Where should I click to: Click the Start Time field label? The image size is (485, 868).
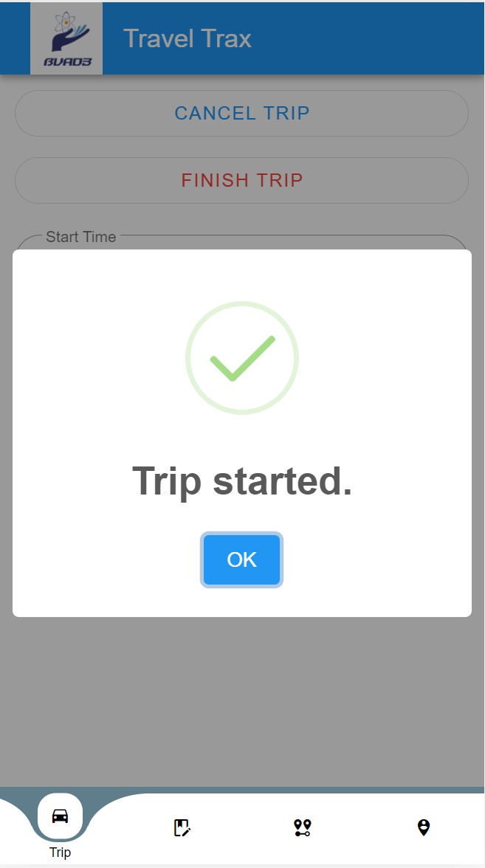pos(80,237)
